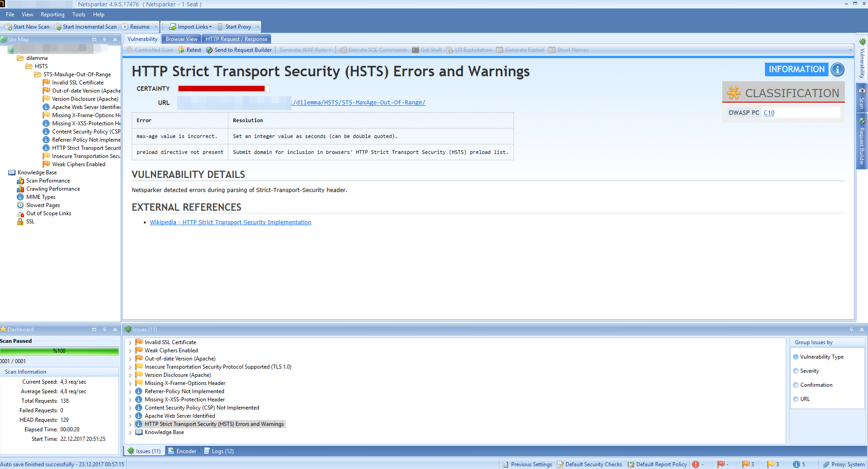Open the Import Links dropdown menu
868x469 pixels.
pyautogui.click(x=211, y=26)
